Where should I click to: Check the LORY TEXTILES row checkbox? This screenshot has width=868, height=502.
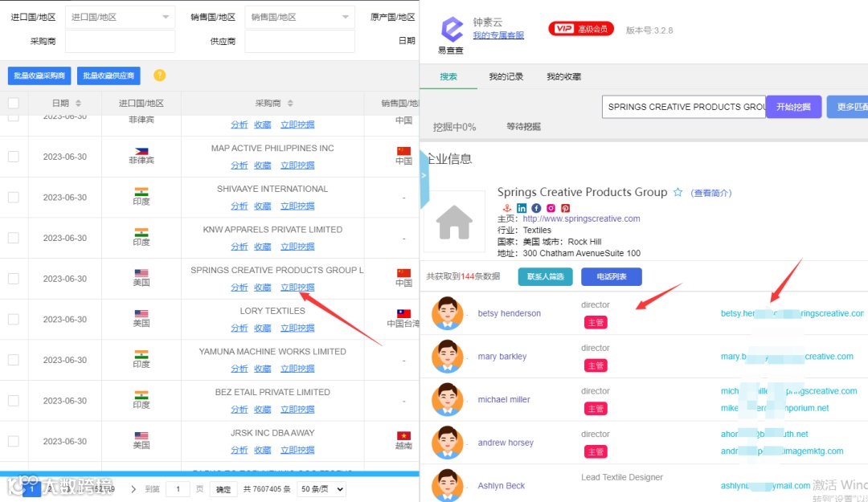(x=13, y=319)
